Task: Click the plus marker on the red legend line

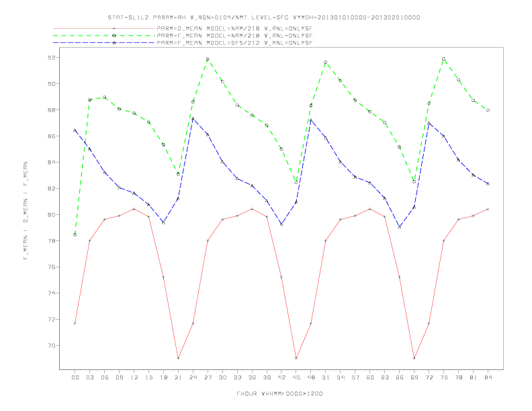Action: (114, 28)
